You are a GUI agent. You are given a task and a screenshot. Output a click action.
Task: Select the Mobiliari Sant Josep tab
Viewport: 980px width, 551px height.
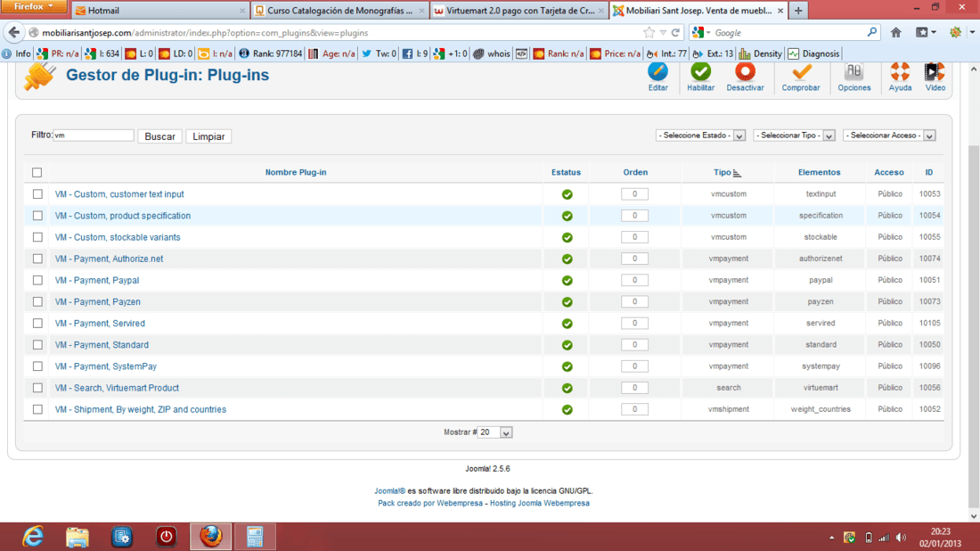[x=698, y=11]
